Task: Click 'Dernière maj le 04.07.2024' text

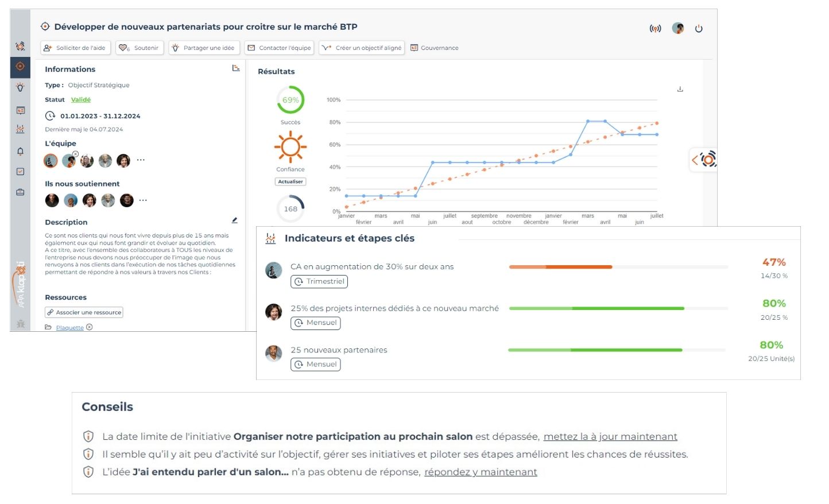Action: coord(84,130)
